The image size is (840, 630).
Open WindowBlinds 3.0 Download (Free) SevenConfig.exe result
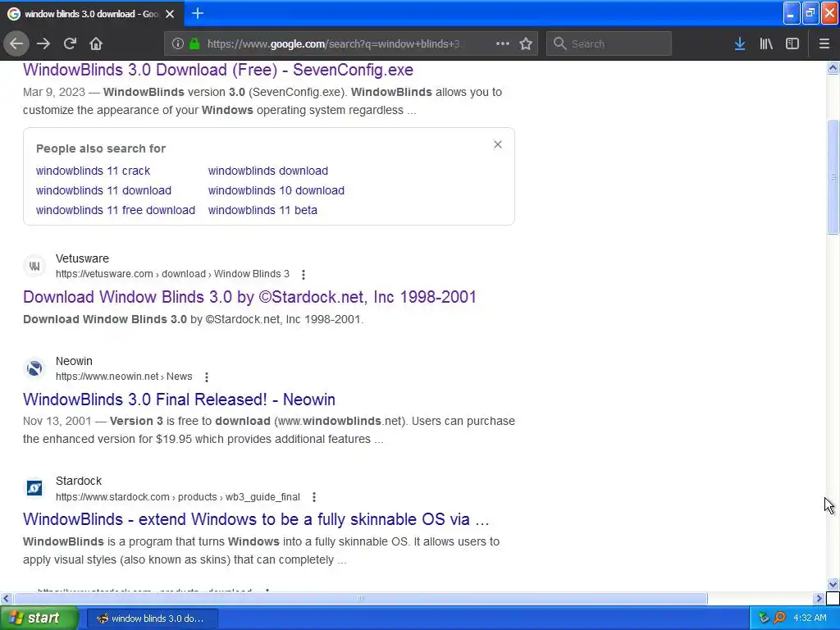coord(218,71)
